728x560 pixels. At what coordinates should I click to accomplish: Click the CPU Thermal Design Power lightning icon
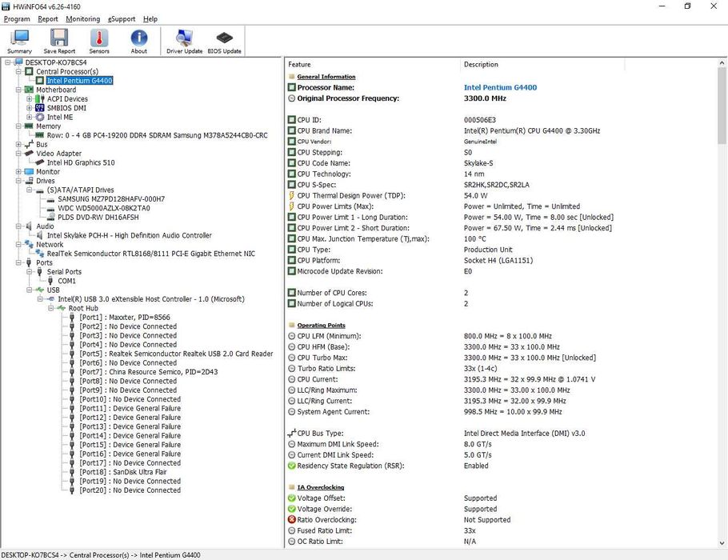291,195
